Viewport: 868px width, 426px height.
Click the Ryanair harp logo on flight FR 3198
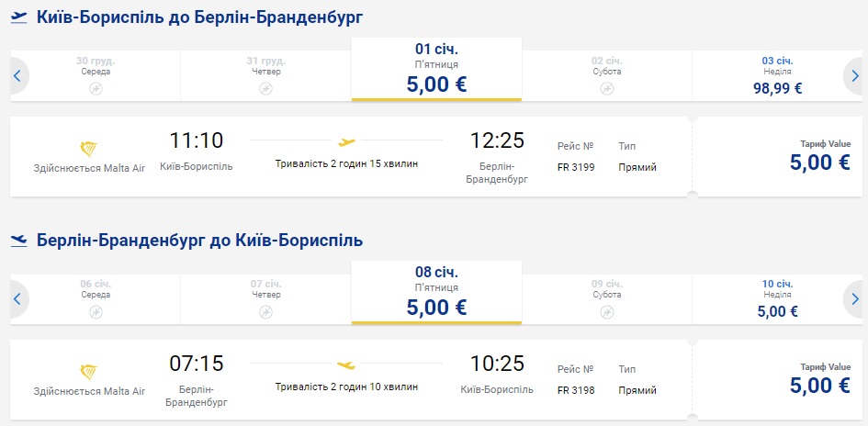pos(89,372)
